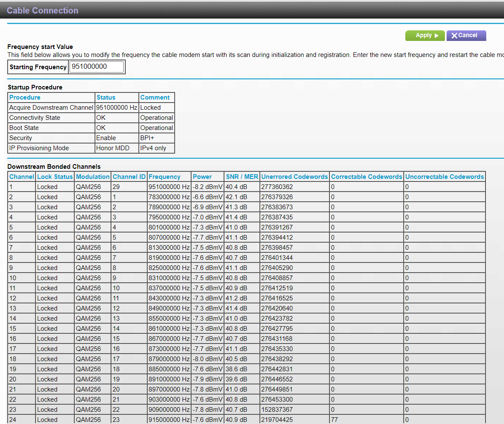504x424 pixels.
Task: Click the 'Boot State' row label
Action: pyautogui.click(x=24, y=128)
